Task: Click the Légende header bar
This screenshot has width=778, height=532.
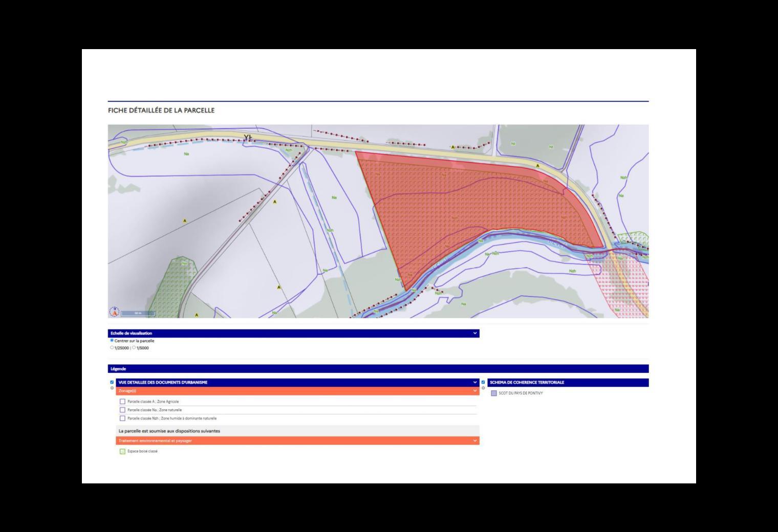Action: (378, 369)
